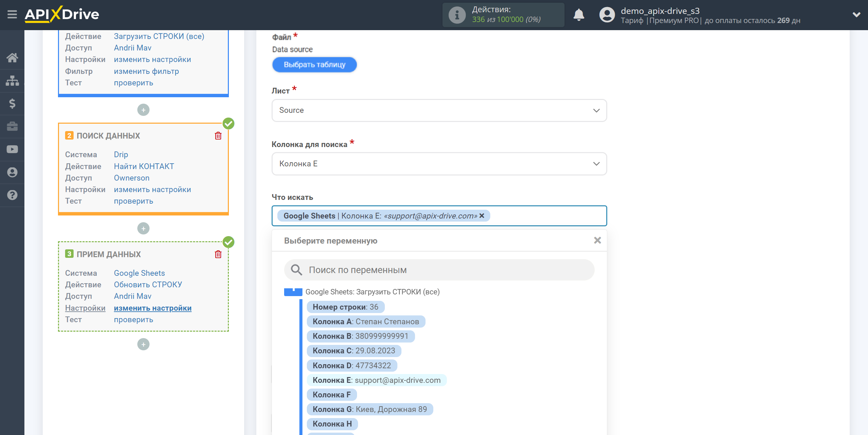Click проверить in ПОИСК ДАННЫХ
The image size is (868, 435).
[134, 201]
